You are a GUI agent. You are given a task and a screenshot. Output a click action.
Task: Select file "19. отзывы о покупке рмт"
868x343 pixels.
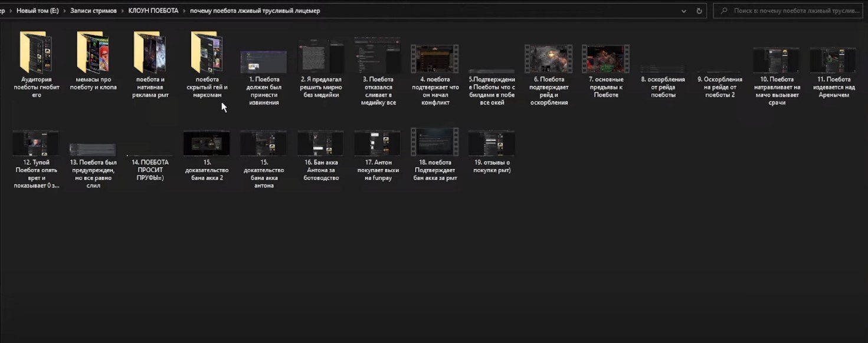(x=492, y=144)
